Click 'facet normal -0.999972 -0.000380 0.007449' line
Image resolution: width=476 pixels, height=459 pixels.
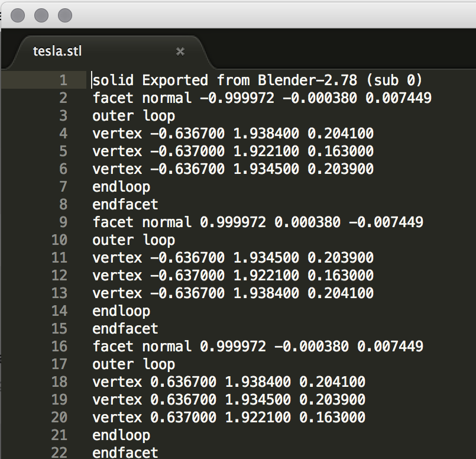[262, 98]
